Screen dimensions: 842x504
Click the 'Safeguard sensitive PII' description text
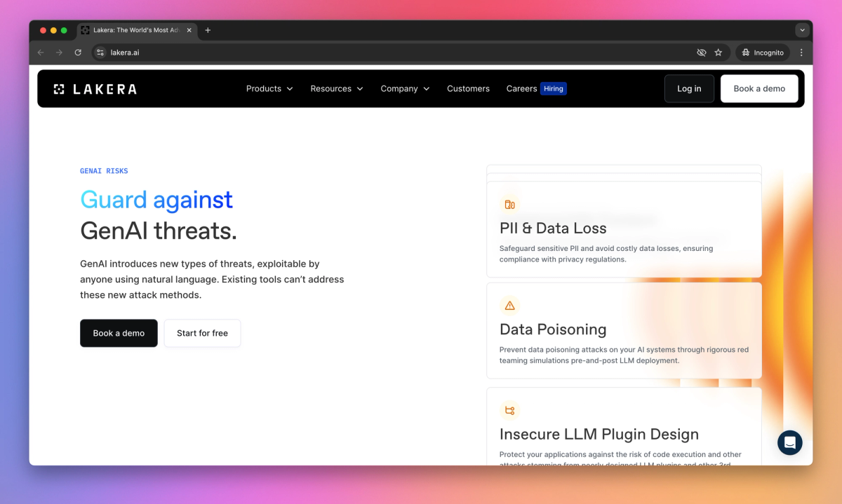[606, 254]
